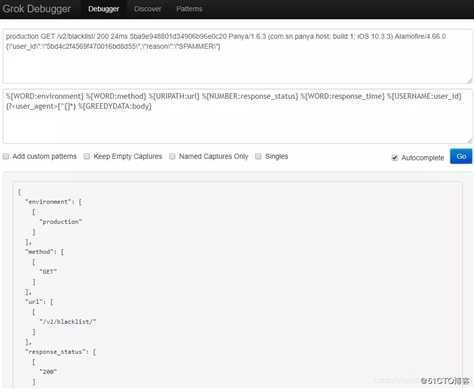Click the Grok Debugger brand title
The width and height of the screenshot is (474, 389).
(x=37, y=9)
